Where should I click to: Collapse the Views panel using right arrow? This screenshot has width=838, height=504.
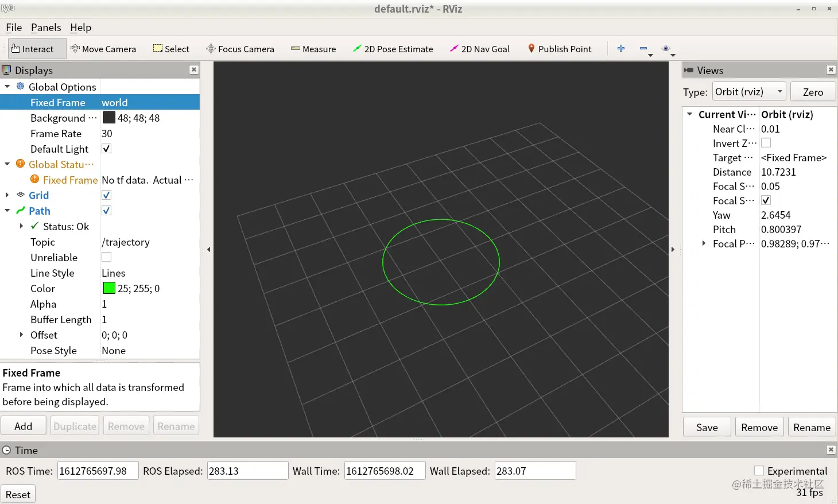pyautogui.click(x=673, y=249)
